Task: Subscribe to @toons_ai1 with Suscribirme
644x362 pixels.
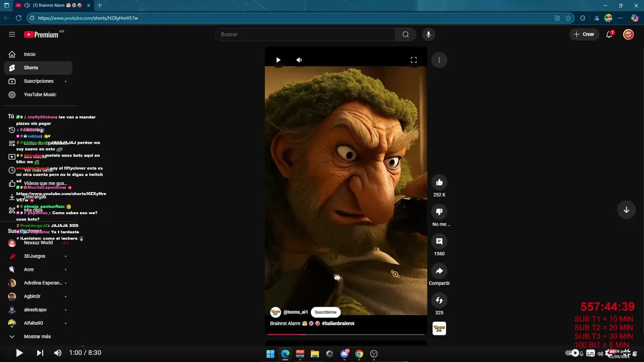Action: [x=326, y=312]
